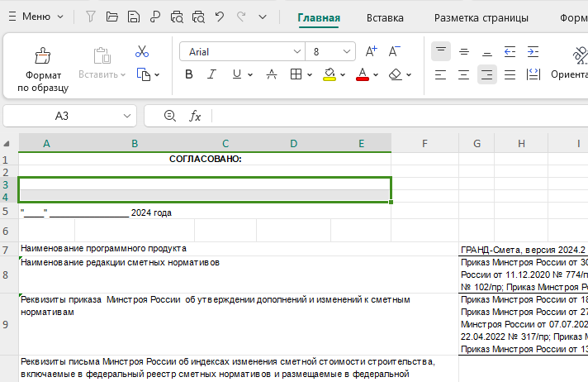The image size is (588, 382).
Task: Expand clear options dropdown arrow
Action: point(409,74)
